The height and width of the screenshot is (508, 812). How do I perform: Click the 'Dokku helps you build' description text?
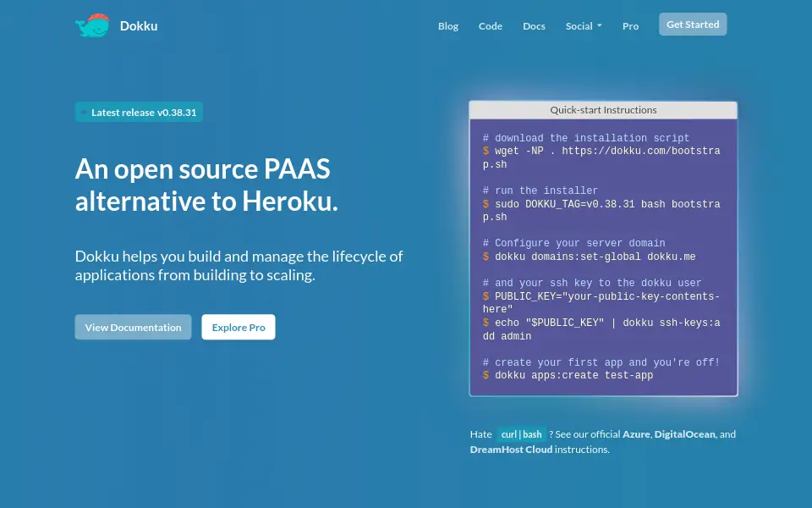point(239,265)
